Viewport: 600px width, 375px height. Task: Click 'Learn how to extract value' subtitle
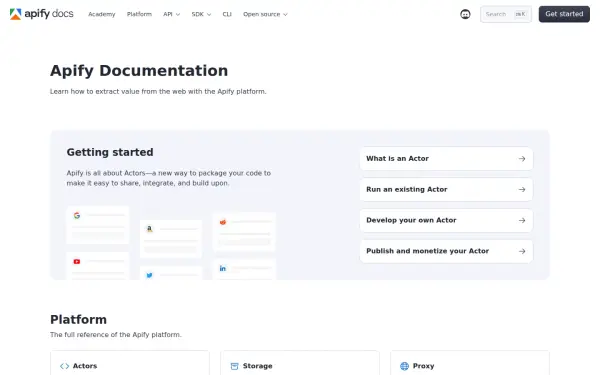tap(158, 91)
